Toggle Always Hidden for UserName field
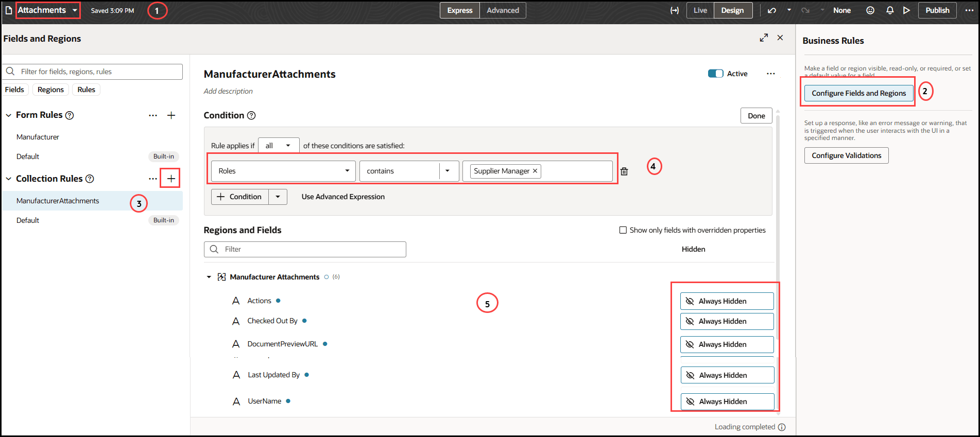The image size is (980, 437). coord(727,401)
